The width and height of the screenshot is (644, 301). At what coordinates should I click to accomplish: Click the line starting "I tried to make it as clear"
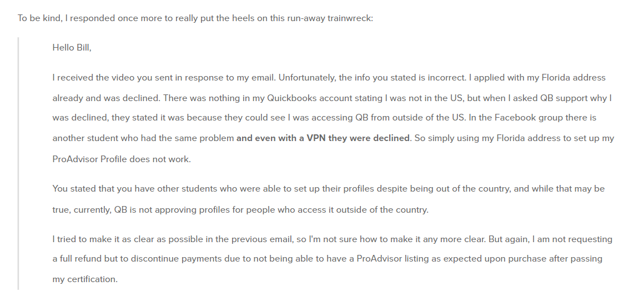(332, 239)
